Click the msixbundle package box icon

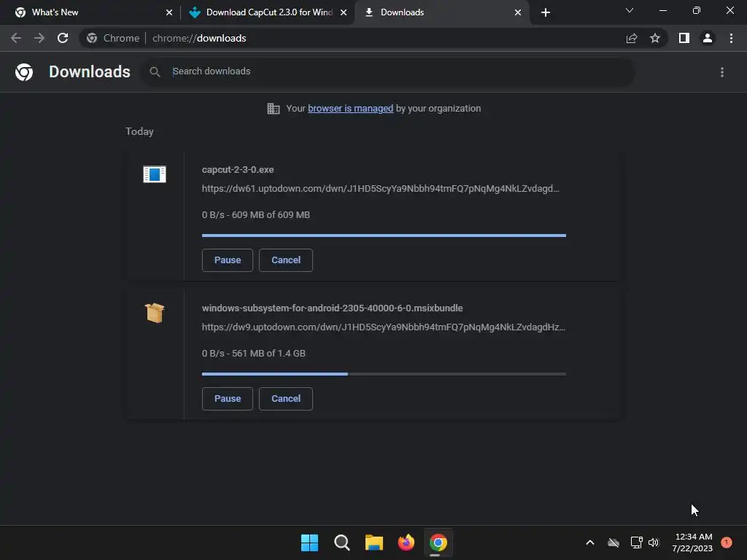(x=155, y=313)
